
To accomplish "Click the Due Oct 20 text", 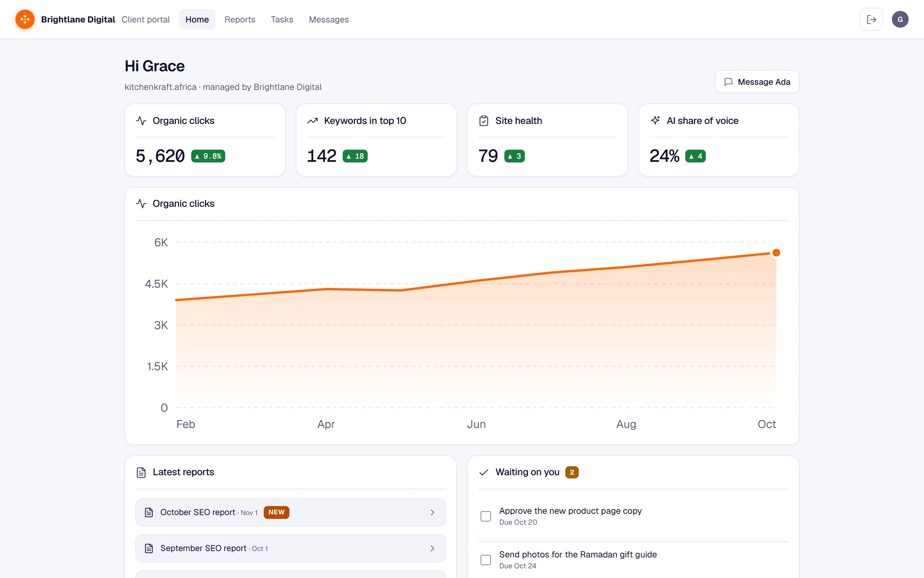I will pos(518,522).
